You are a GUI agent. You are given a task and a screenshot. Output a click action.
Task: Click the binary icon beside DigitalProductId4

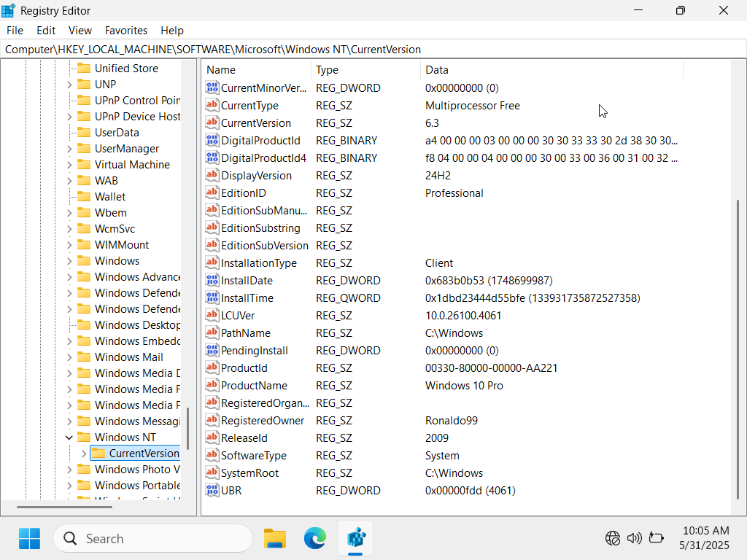(212, 157)
